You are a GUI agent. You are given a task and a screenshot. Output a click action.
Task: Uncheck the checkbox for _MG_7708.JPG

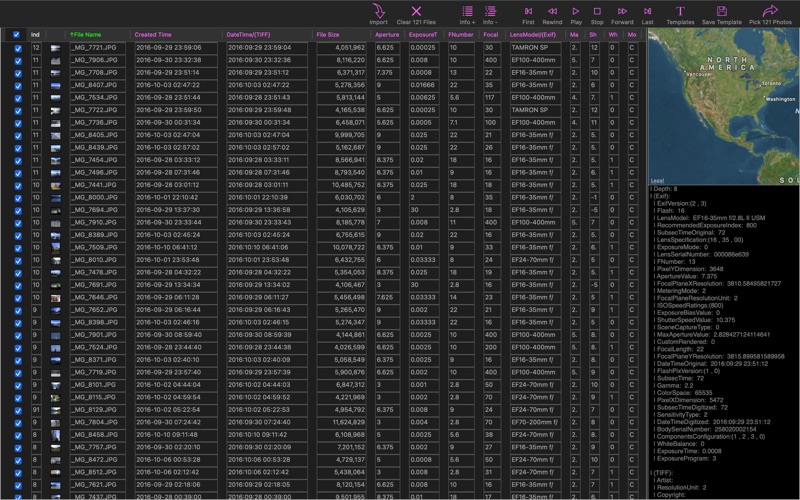[x=18, y=73]
